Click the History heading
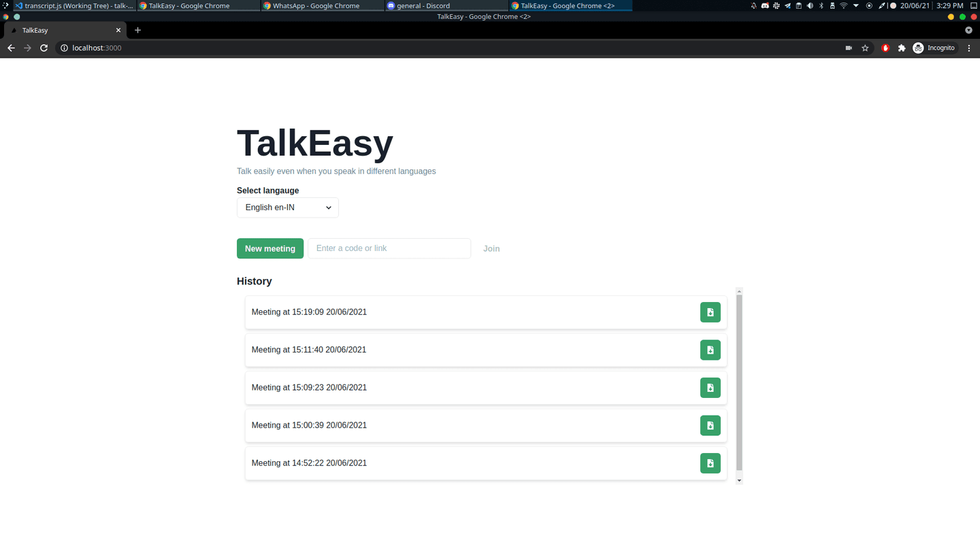 (255, 281)
